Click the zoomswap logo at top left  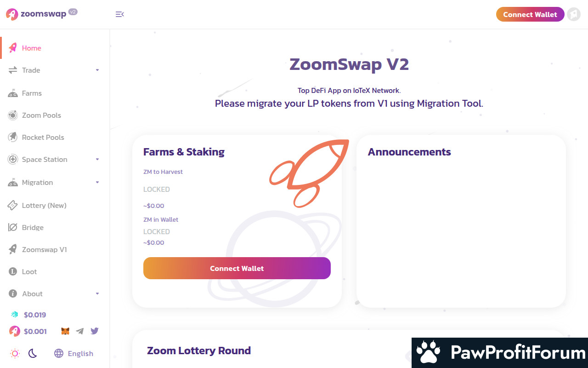coord(41,14)
